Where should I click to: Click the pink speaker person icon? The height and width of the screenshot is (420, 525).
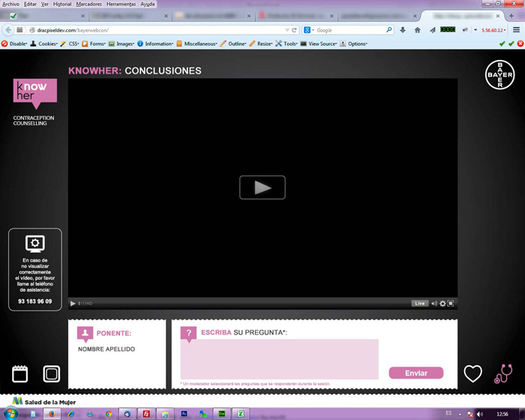85,334
